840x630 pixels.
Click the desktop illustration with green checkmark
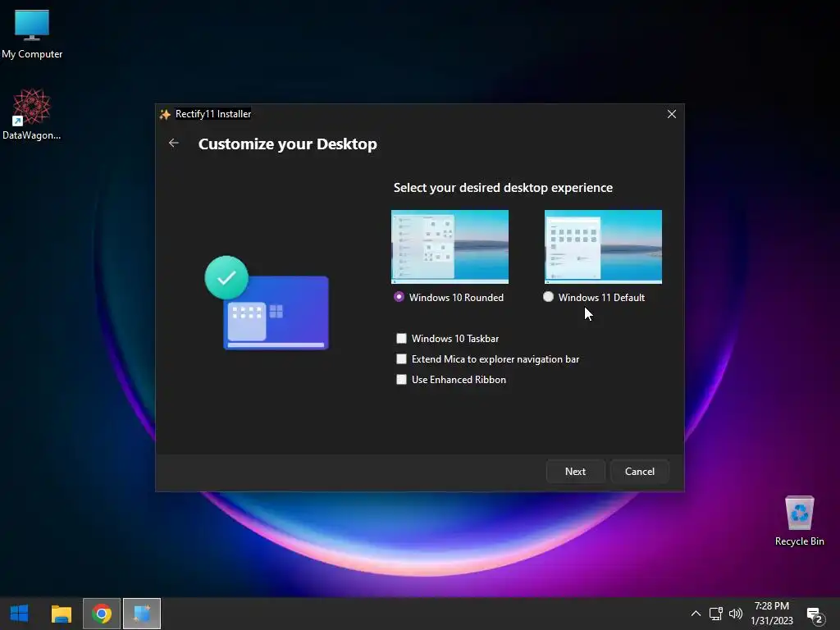(267, 303)
